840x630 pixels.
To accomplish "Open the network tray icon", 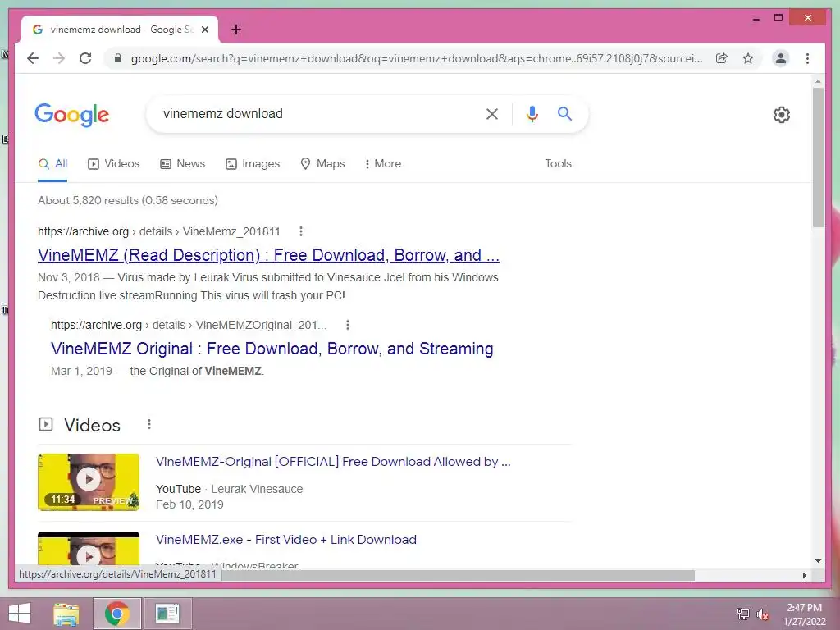I will click(x=742, y=614).
